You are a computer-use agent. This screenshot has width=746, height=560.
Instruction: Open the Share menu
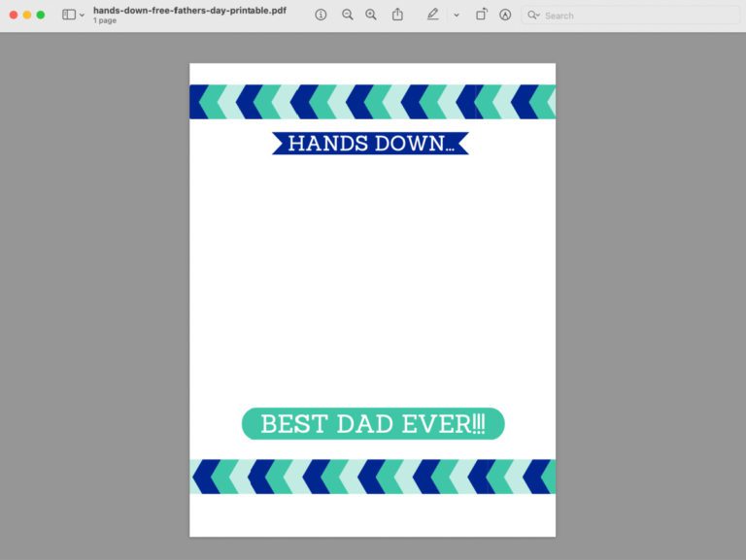[x=397, y=15]
